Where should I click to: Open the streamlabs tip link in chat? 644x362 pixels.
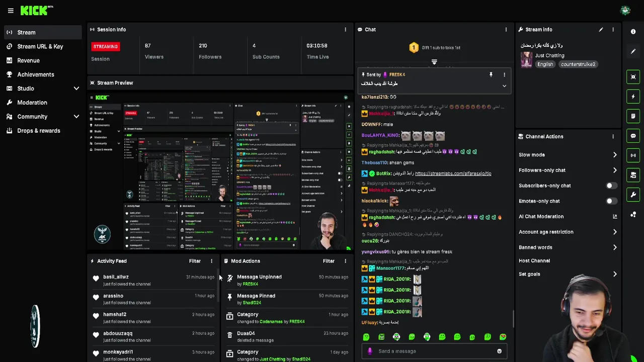click(x=453, y=173)
